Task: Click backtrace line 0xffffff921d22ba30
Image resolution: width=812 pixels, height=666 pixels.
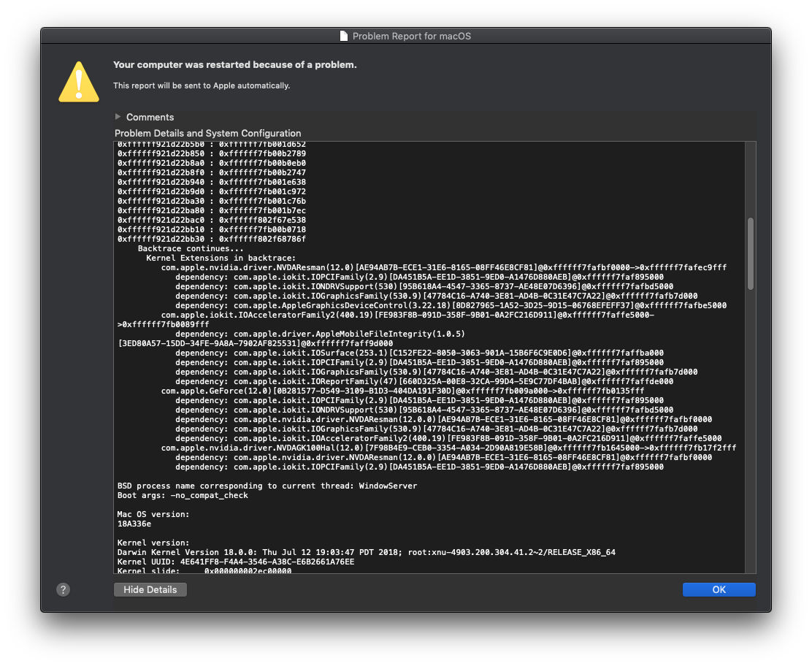Action: point(212,201)
